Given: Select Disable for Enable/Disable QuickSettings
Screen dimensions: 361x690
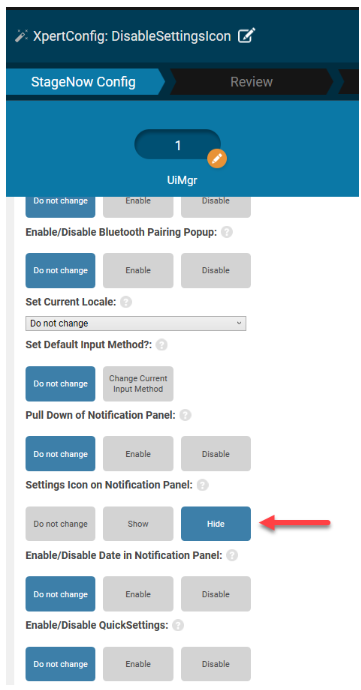Looking at the screenshot, I should 216,664.
